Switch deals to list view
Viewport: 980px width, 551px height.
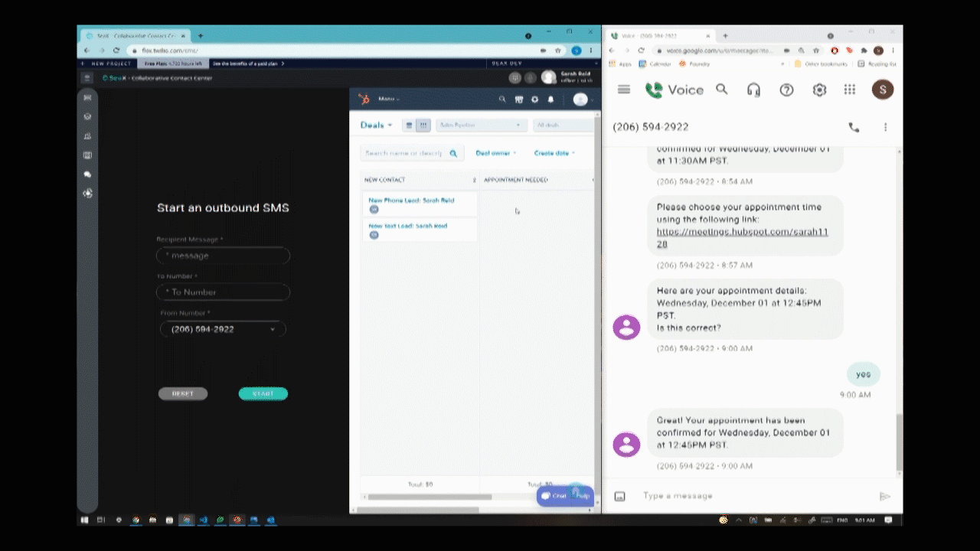410,125
